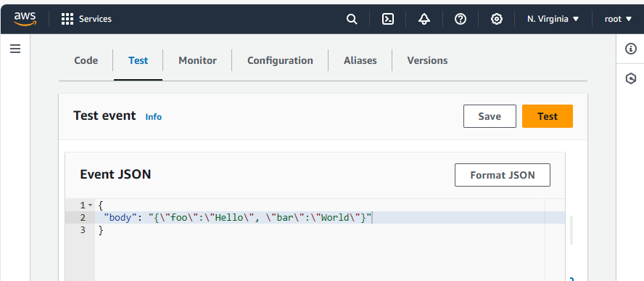Click the editor vertical scrollbar

571,230
